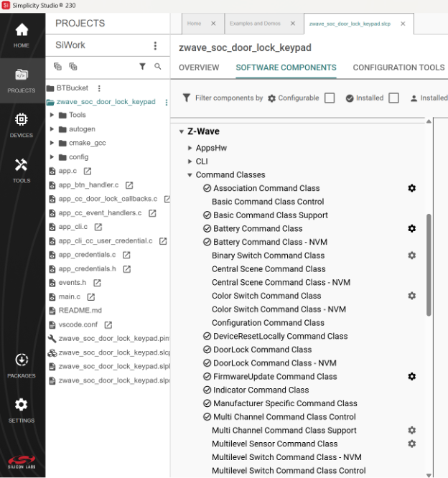
Task: Click the second copy icon under SiWork
Action: pos(73,67)
